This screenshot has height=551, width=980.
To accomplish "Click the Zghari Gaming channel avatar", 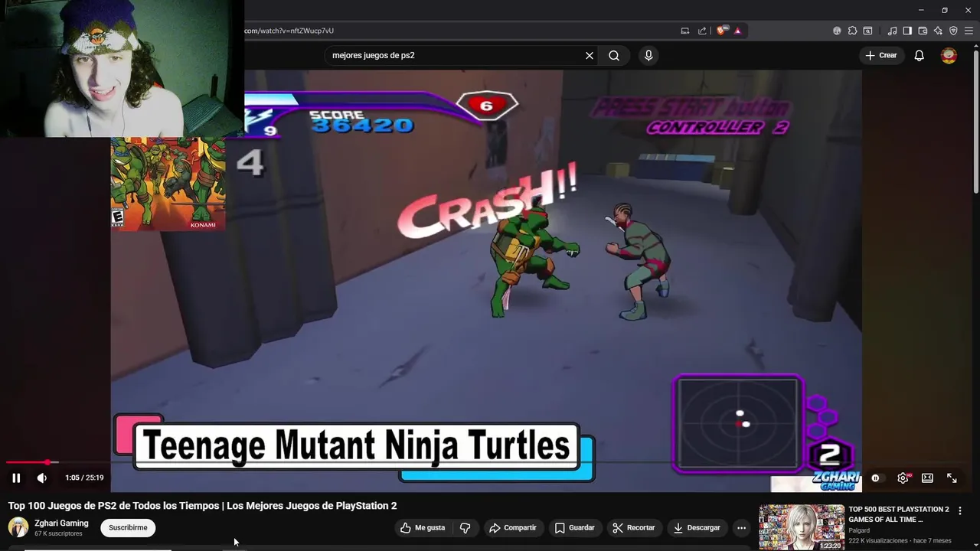I will point(18,527).
